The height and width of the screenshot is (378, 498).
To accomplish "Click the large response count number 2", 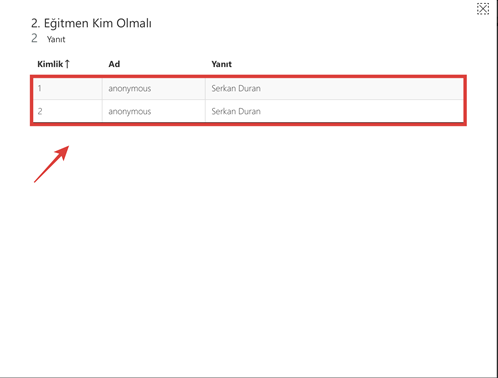I will click(34, 38).
